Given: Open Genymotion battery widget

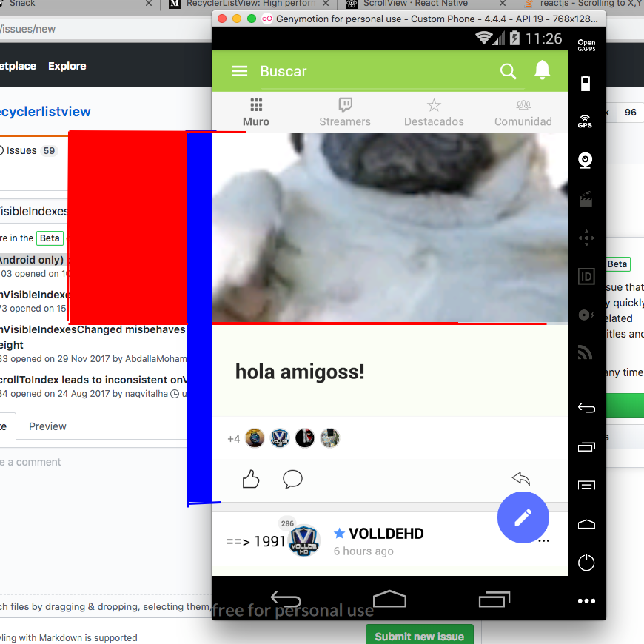Looking at the screenshot, I should click(586, 83).
